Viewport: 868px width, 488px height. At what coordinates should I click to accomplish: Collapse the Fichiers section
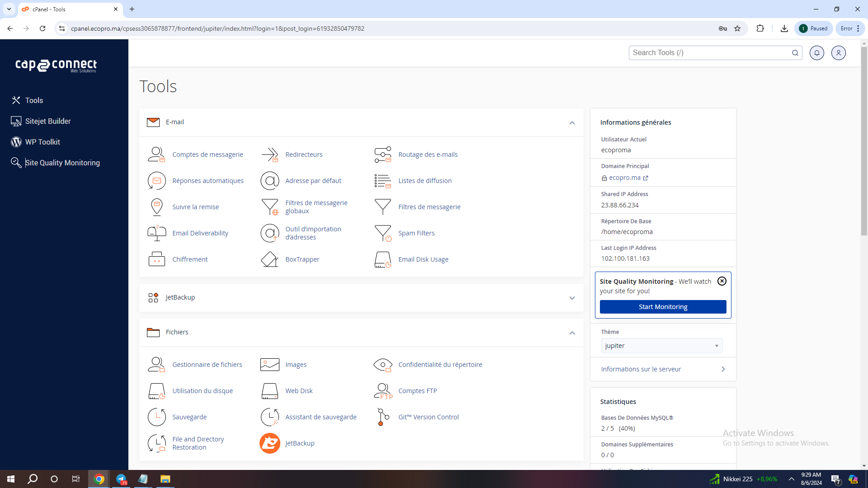click(572, 333)
